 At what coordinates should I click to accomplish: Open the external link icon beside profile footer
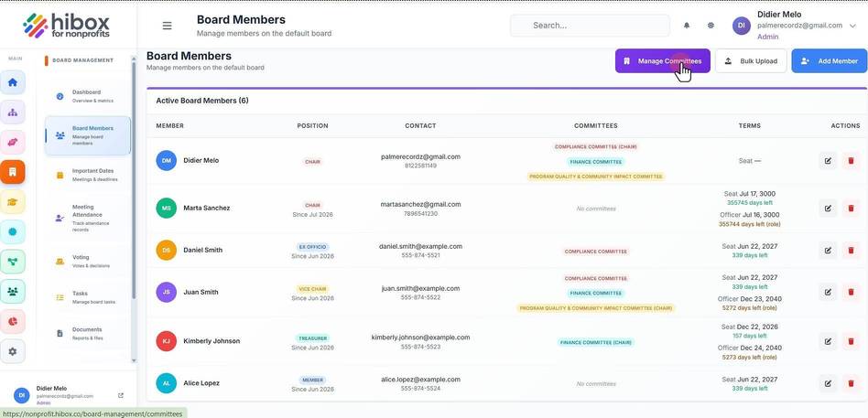pyautogui.click(x=121, y=395)
